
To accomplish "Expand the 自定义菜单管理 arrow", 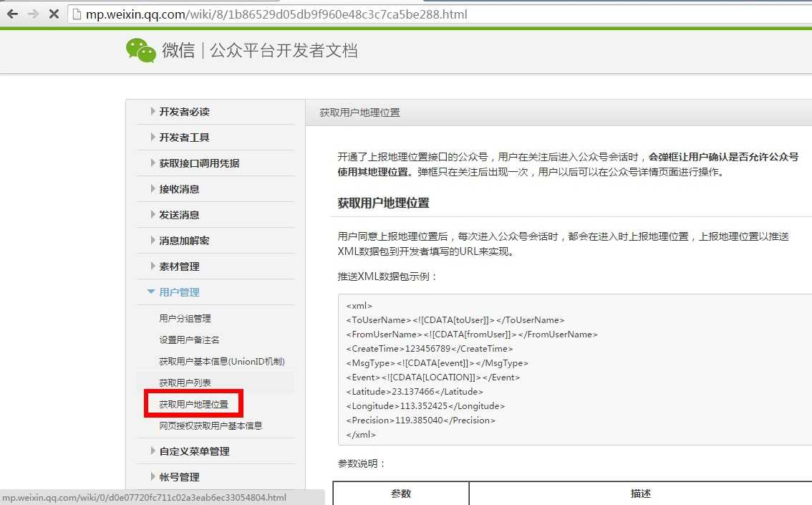I will [153, 451].
